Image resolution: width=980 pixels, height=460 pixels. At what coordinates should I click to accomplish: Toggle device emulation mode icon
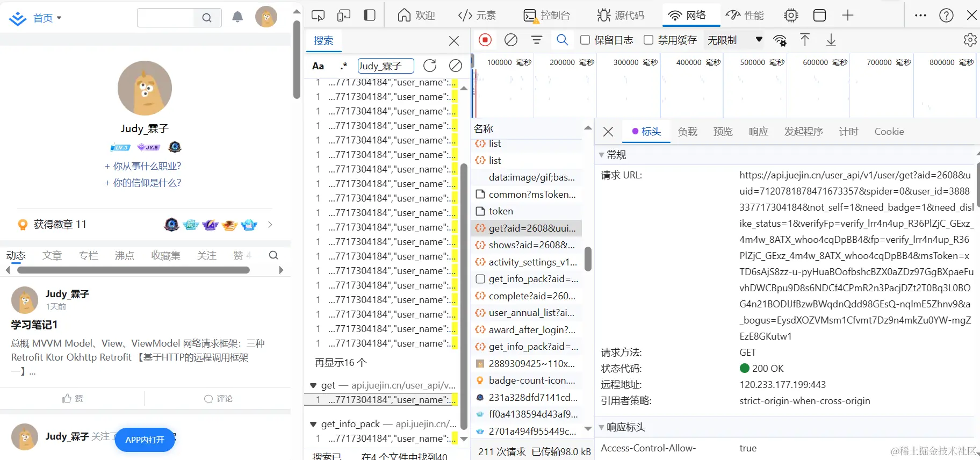click(344, 16)
